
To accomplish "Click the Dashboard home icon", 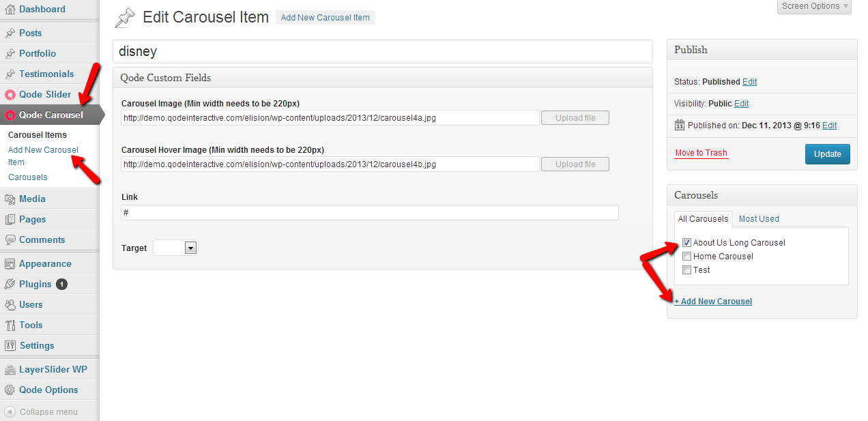I will 10,10.
